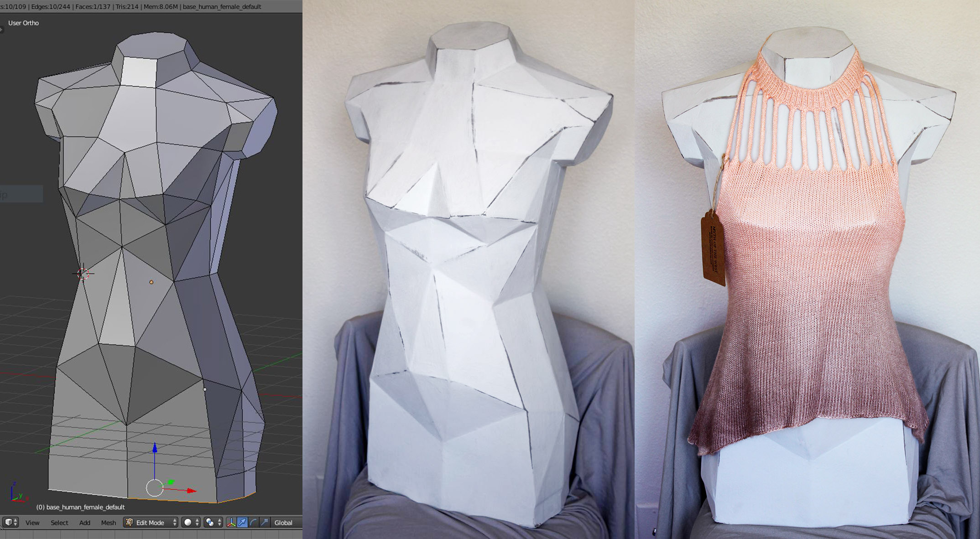This screenshot has width=980, height=539.
Task: Enable the rotate manipulator arc icon
Action: pos(253,522)
